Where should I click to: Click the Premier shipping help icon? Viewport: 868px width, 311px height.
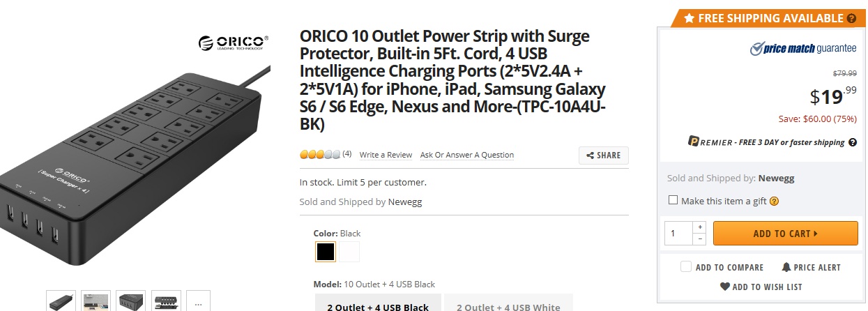tap(852, 142)
